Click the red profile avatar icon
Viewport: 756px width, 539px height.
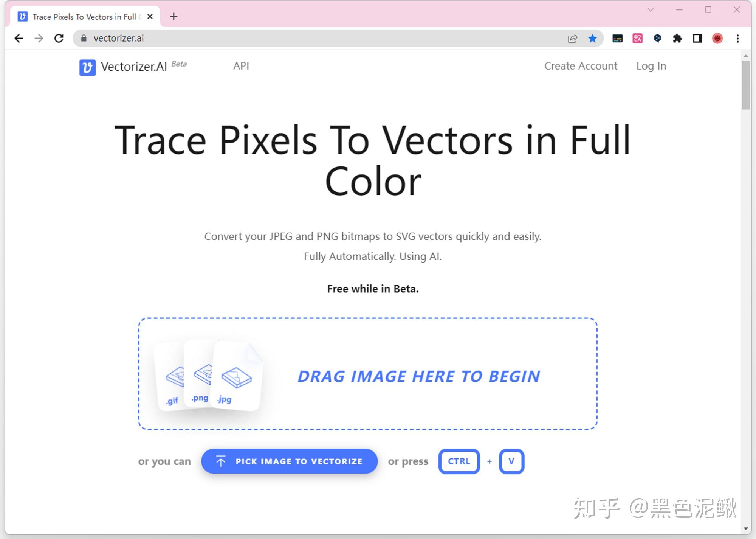tap(717, 38)
